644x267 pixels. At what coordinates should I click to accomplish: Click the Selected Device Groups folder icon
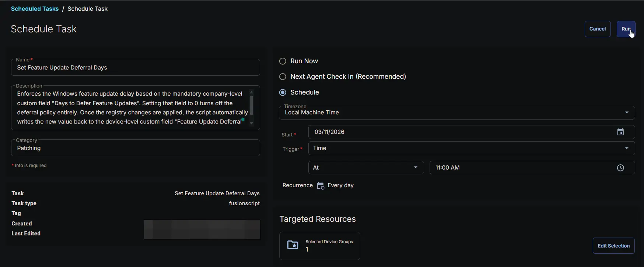pos(293,245)
